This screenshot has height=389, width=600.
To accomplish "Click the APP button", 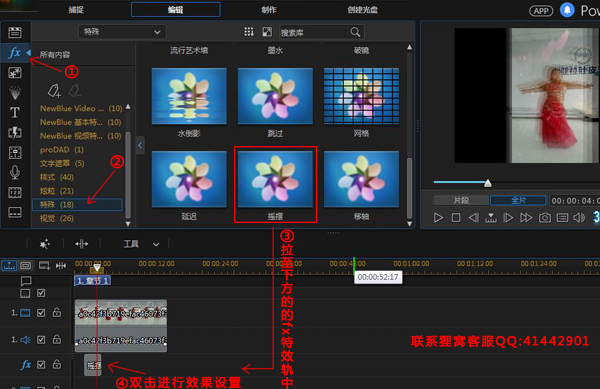I will 541,11.
